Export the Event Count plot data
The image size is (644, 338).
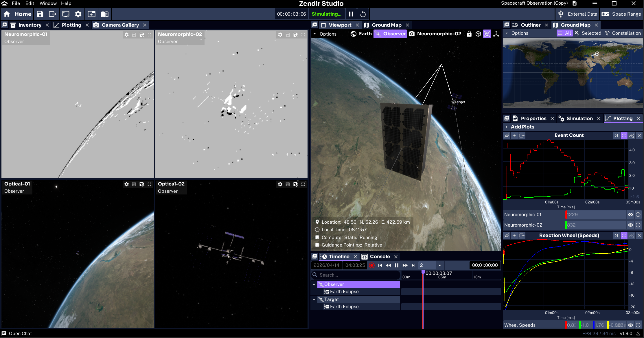(522, 135)
